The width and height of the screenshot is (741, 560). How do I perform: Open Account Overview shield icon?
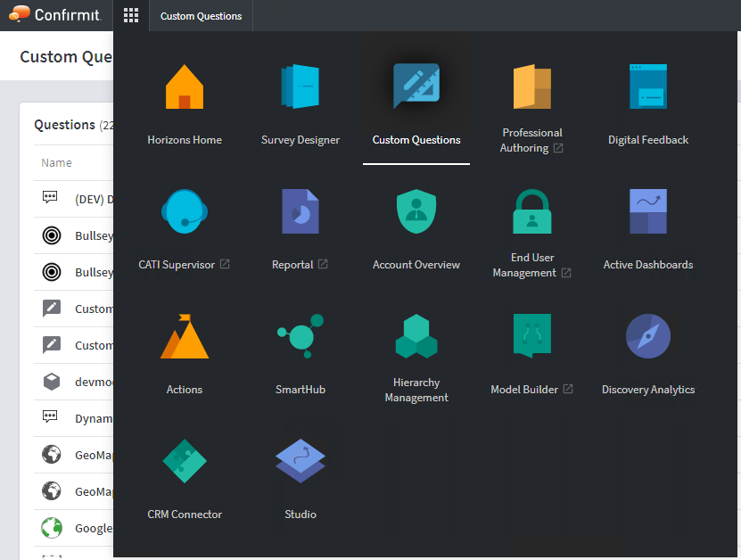(416, 211)
